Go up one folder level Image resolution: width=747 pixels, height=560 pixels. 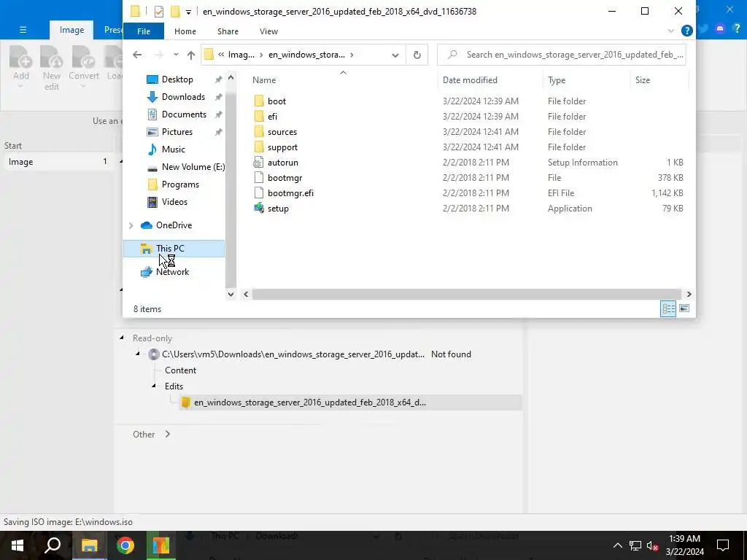(x=191, y=55)
